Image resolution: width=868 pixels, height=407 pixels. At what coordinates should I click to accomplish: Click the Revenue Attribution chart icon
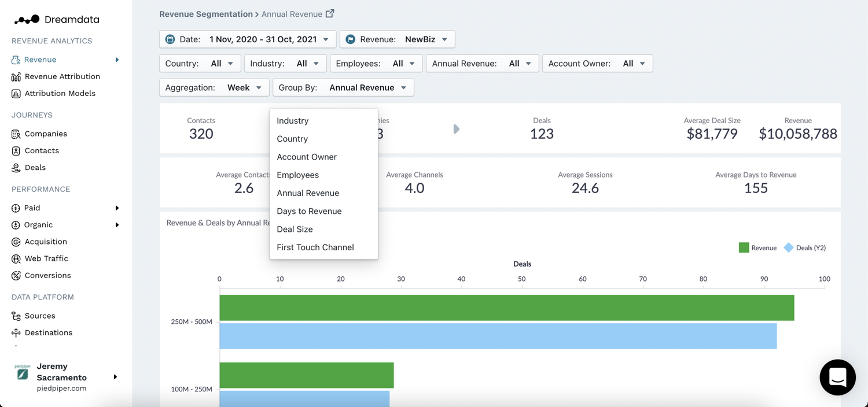pos(16,76)
